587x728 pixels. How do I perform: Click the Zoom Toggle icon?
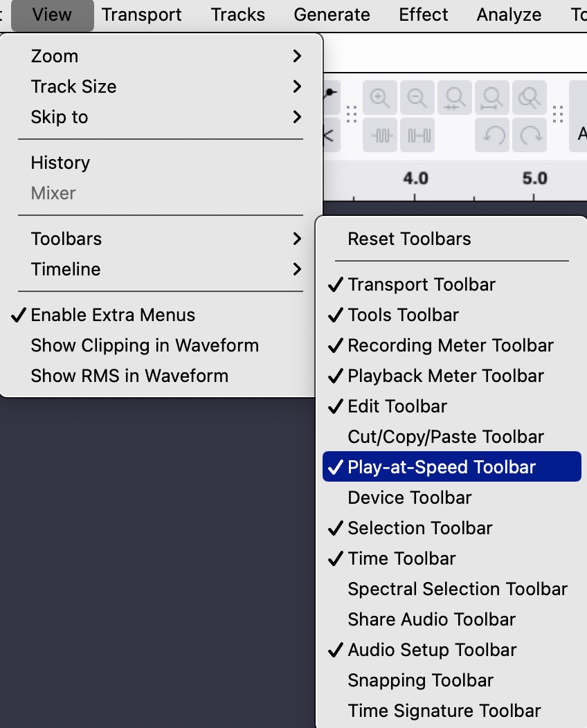530,98
